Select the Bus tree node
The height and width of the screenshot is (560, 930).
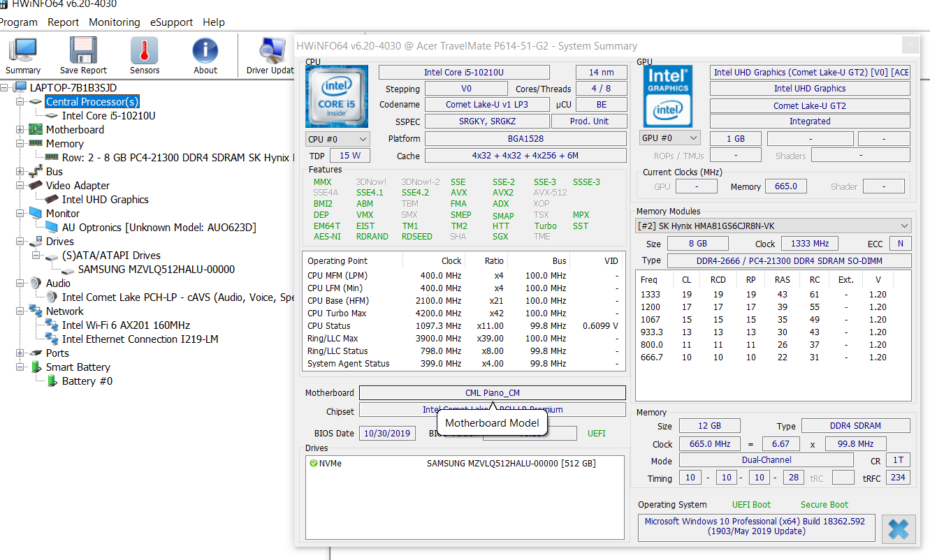[x=54, y=172]
